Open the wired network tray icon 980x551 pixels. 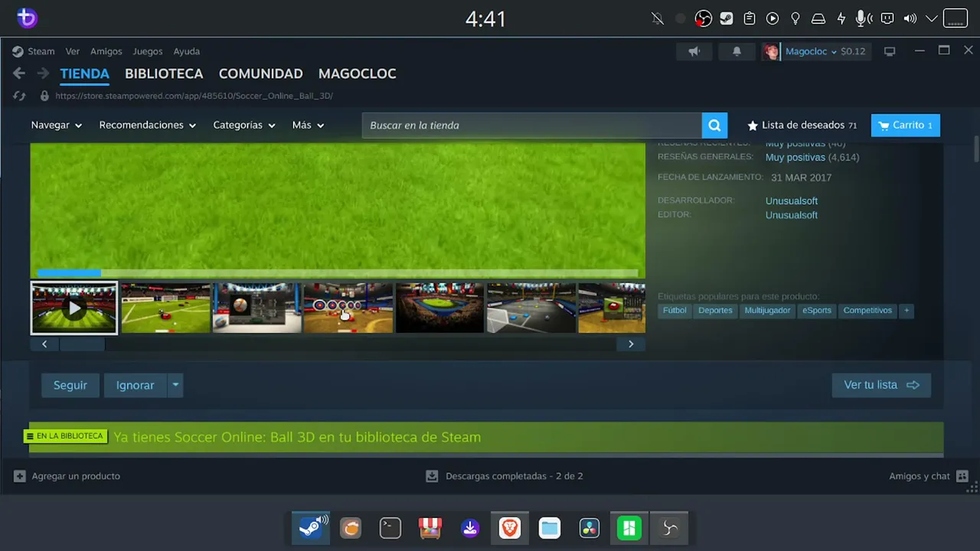[887, 18]
